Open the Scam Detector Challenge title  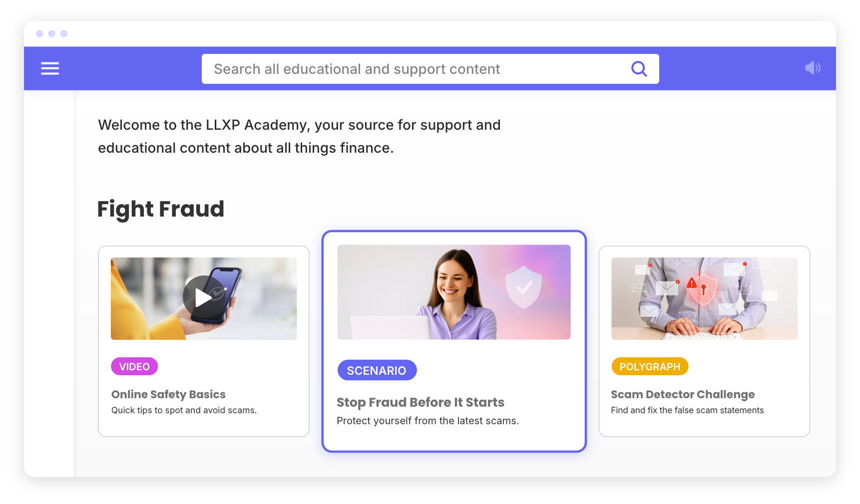coord(683,394)
